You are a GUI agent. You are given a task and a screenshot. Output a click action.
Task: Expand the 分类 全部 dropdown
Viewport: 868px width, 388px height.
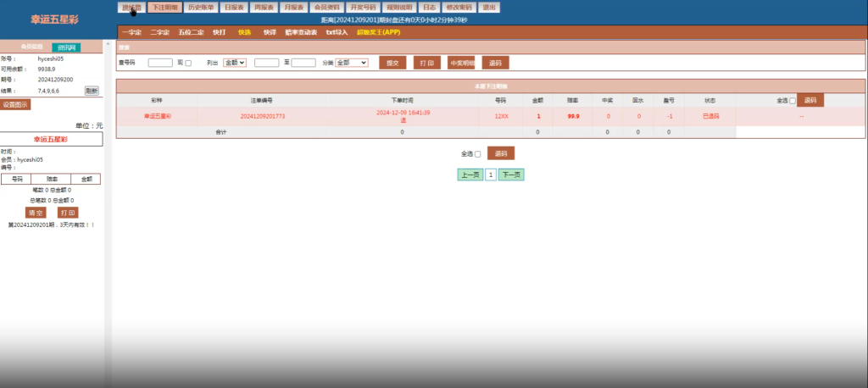point(351,63)
